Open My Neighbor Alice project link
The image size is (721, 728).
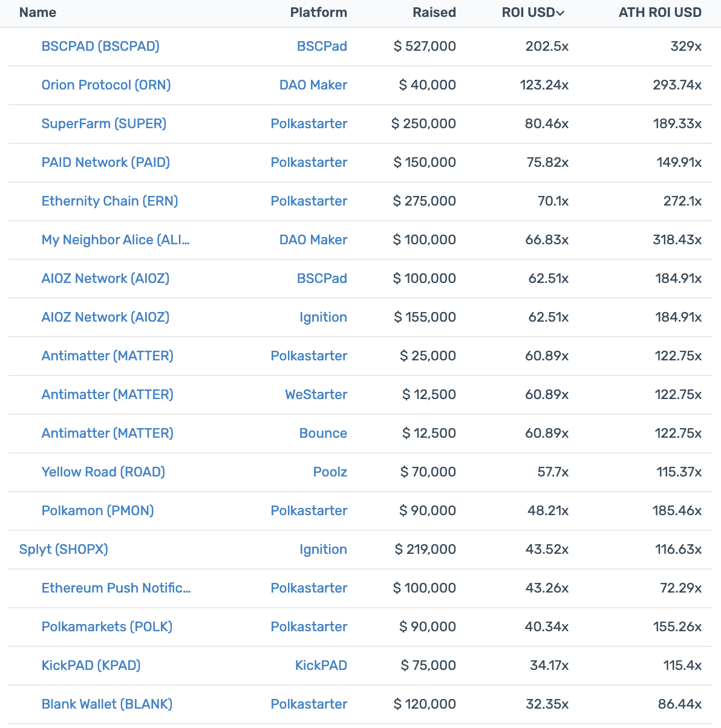coord(116,239)
